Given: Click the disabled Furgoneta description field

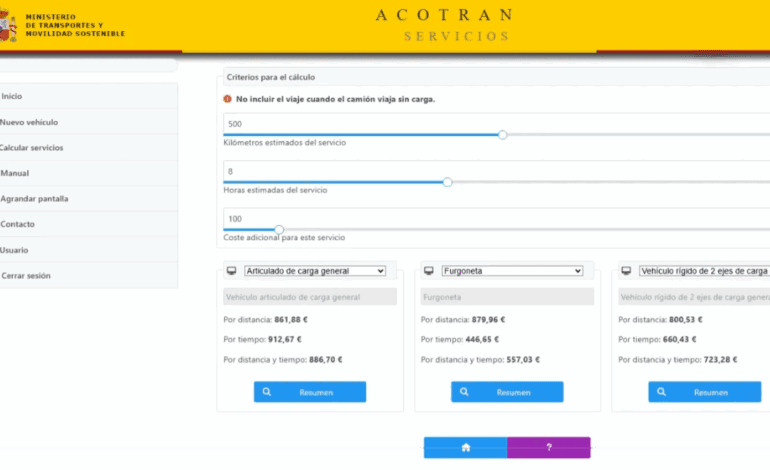Looking at the screenshot, I should point(507,297).
